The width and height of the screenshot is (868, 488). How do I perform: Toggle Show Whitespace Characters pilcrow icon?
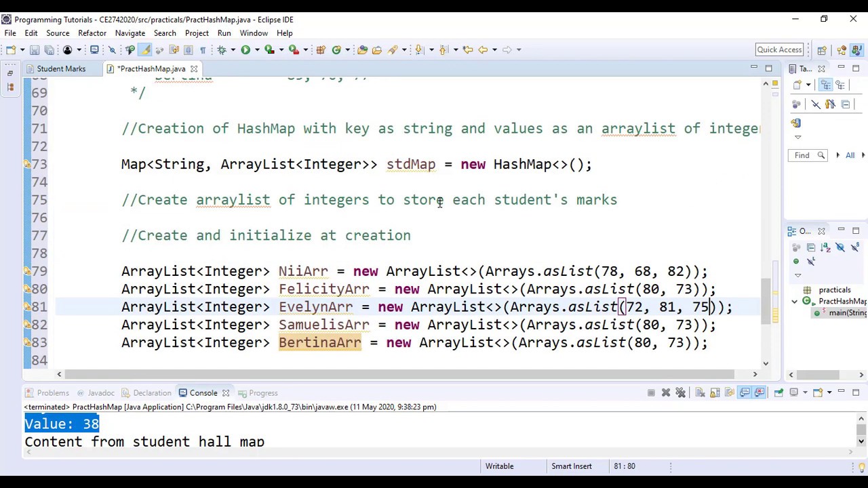[x=202, y=49]
